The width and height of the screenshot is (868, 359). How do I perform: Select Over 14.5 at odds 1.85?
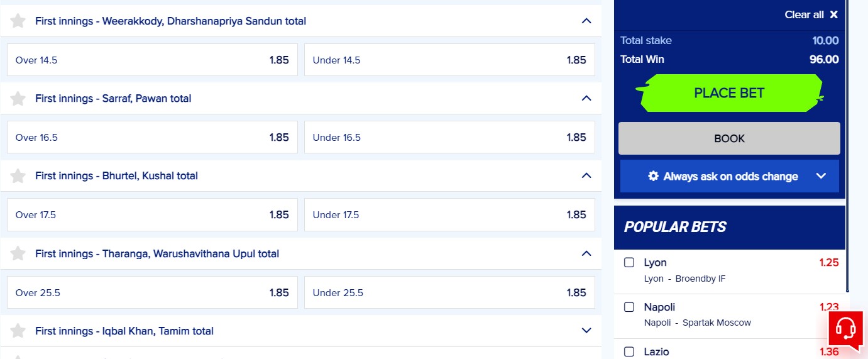(x=152, y=60)
